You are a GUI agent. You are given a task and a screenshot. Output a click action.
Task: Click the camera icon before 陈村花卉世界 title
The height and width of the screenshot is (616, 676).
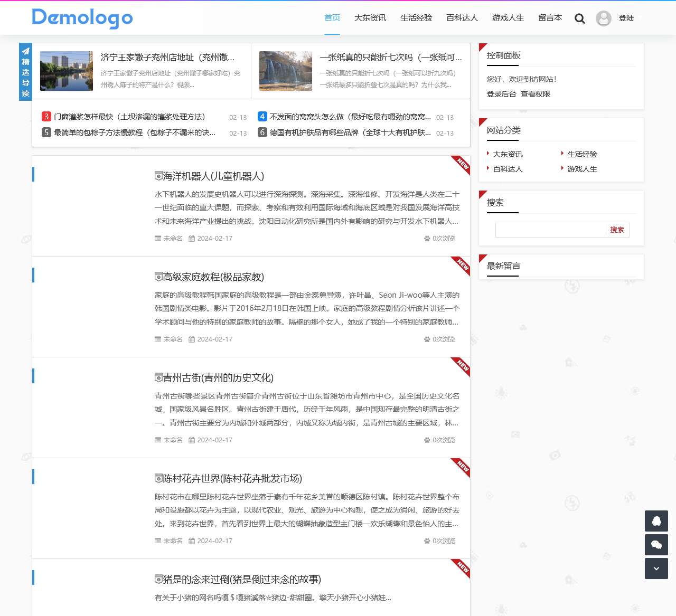(157, 479)
